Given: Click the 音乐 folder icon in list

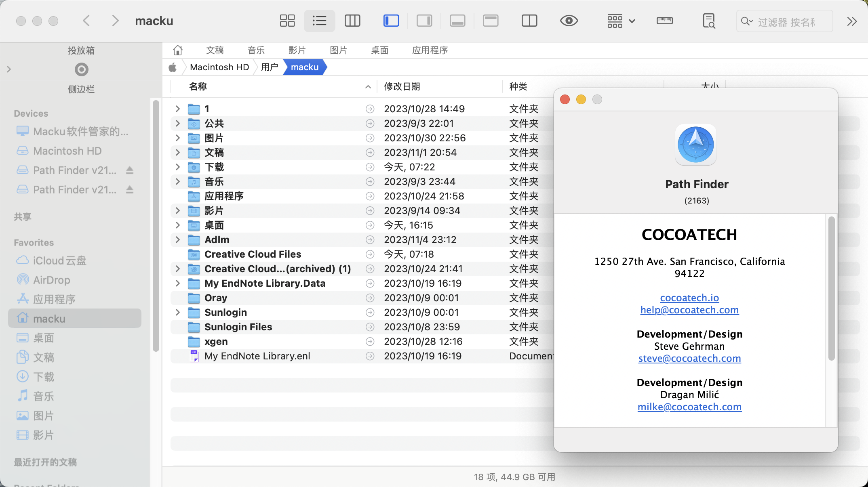Looking at the screenshot, I should click(194, 182).
